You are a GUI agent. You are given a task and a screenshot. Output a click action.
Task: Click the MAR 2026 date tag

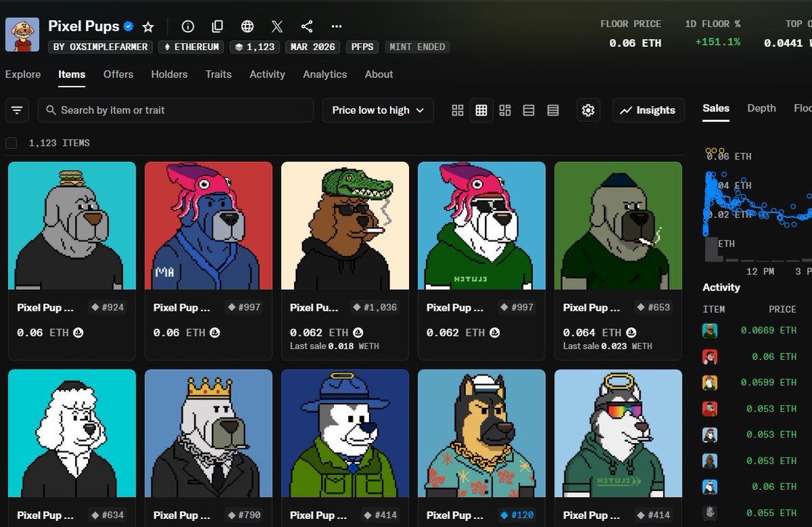point(313,47)
